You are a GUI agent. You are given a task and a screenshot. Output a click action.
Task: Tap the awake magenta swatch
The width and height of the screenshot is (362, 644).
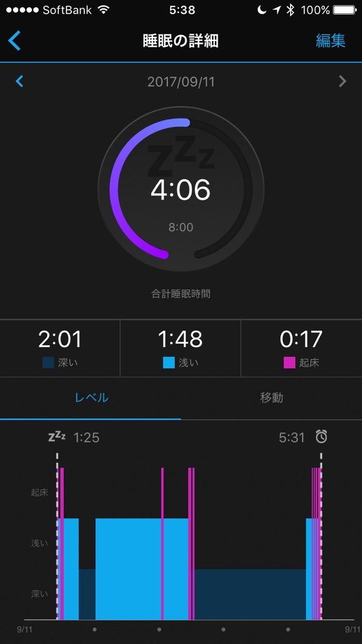(x=289, y=363)
